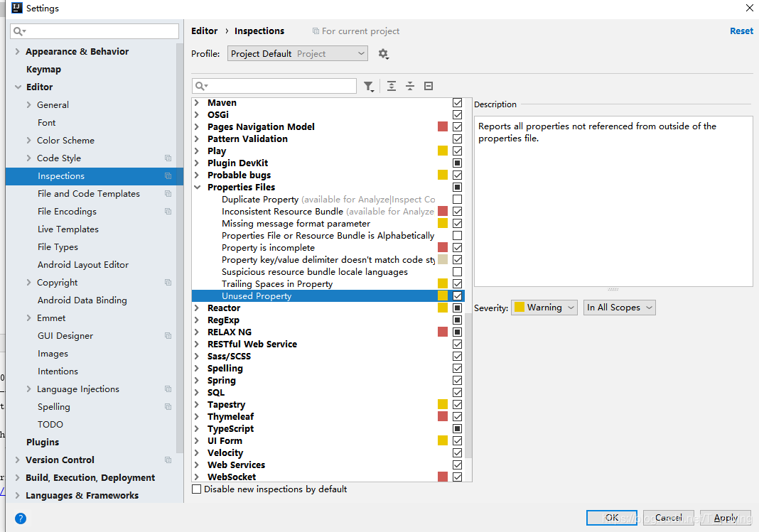This screenshot has height=532, width=759.
Task: Click the project-scope icon beside Copyright
Action: click(x=168, y=283)
